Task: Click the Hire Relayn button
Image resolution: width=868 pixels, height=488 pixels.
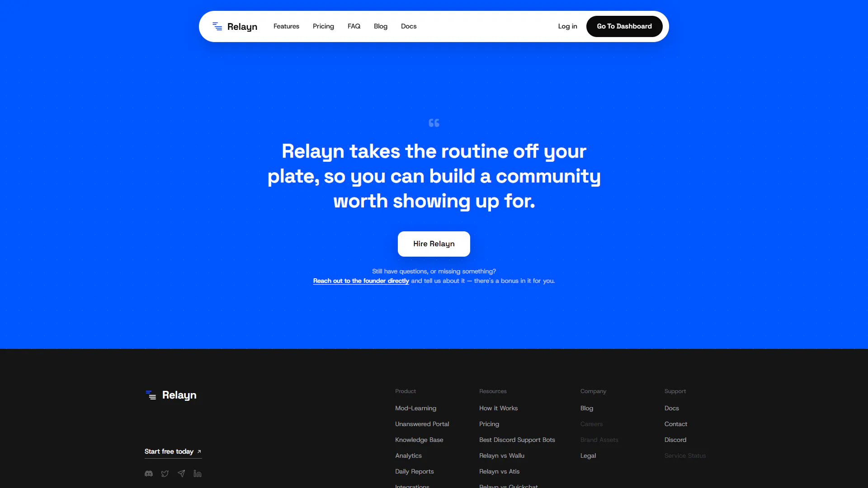Action: [x=434, y=244]
